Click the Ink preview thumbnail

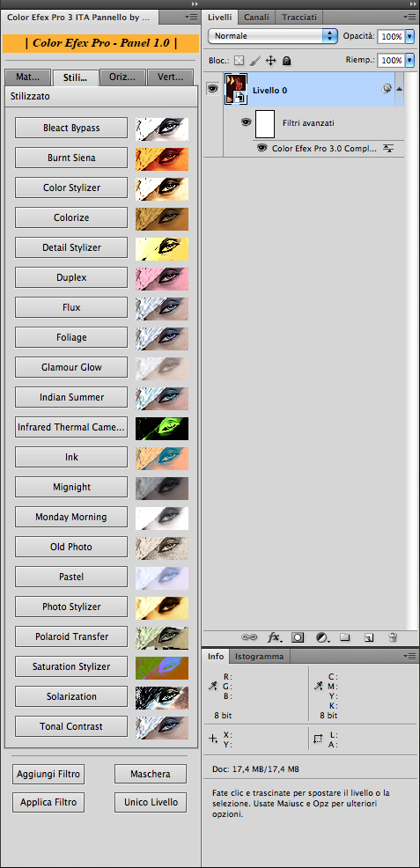162,459
